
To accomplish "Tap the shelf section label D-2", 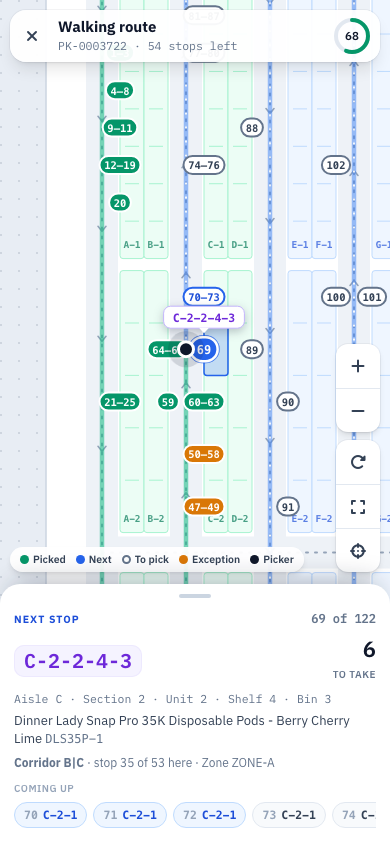I will pos(240,519).
